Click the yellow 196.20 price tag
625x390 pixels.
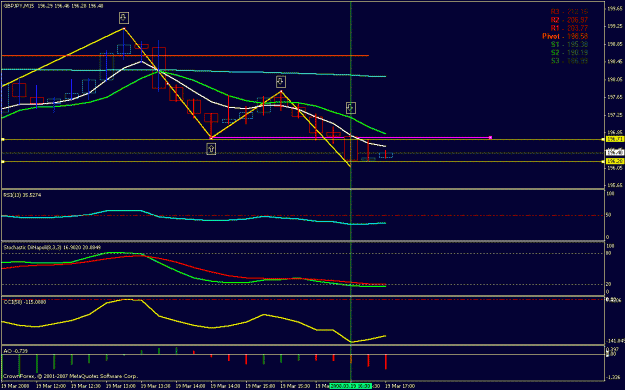pyautogui.click(x=615, y=161)
